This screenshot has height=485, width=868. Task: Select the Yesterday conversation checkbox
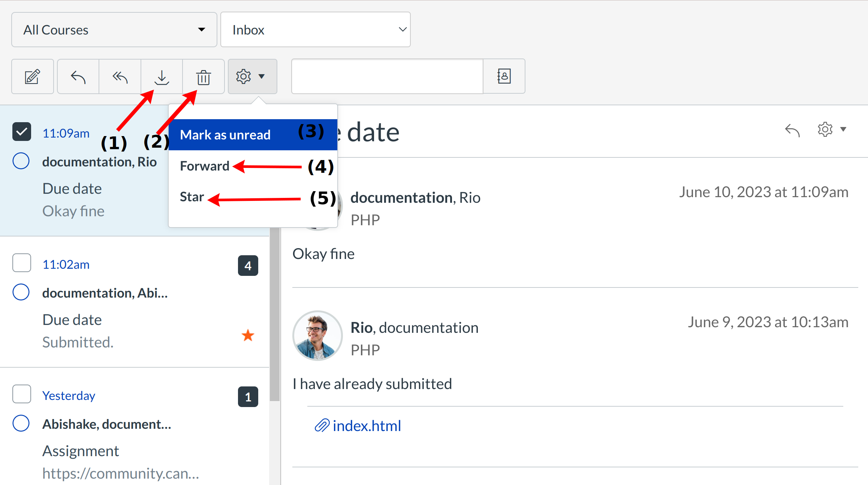pyautogui.click(x=22, y=394)
